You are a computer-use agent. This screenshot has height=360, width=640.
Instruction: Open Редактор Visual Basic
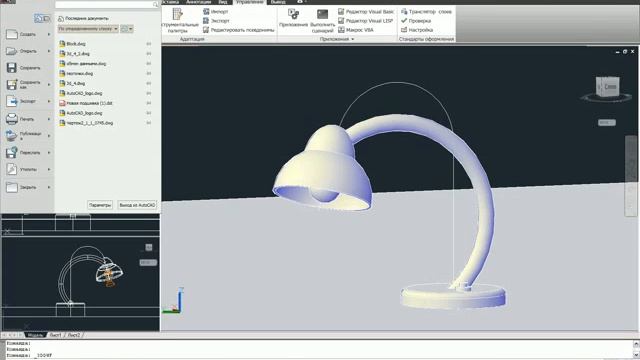pos(366,12)
